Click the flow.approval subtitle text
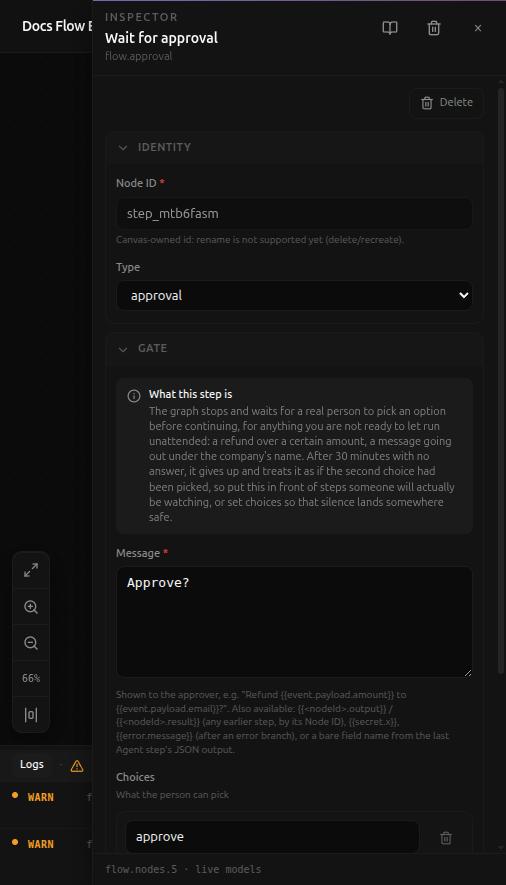The width and height of the screenshot is (506, 885). point(138,56)
